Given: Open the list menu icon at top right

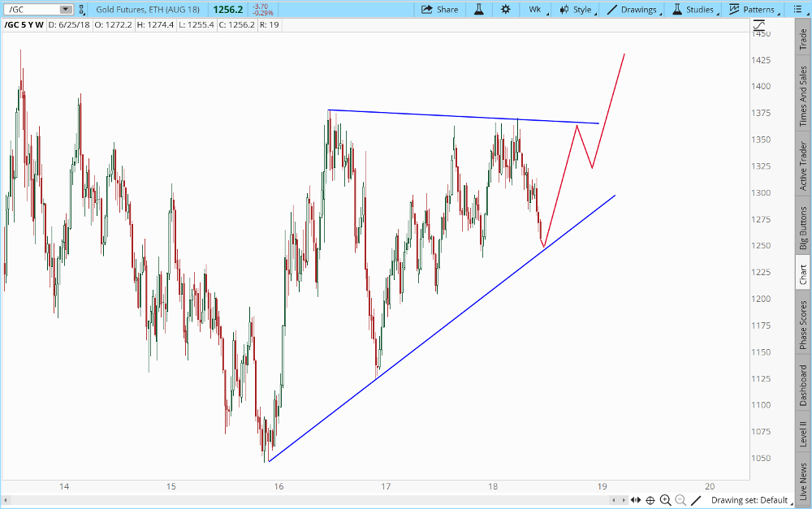Looking at the screenshot, I should pos(801,10).
